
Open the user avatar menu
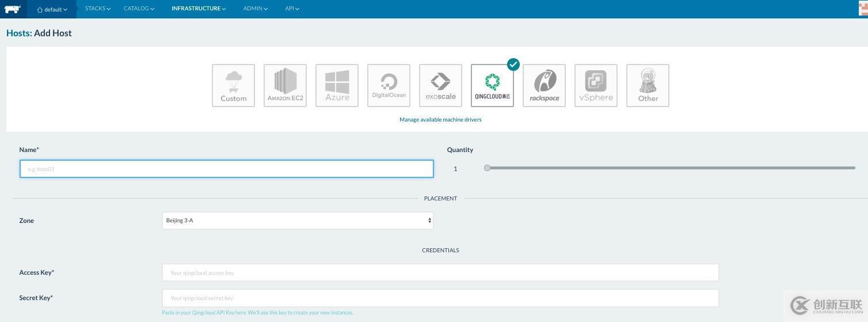[x=862, y=9]
